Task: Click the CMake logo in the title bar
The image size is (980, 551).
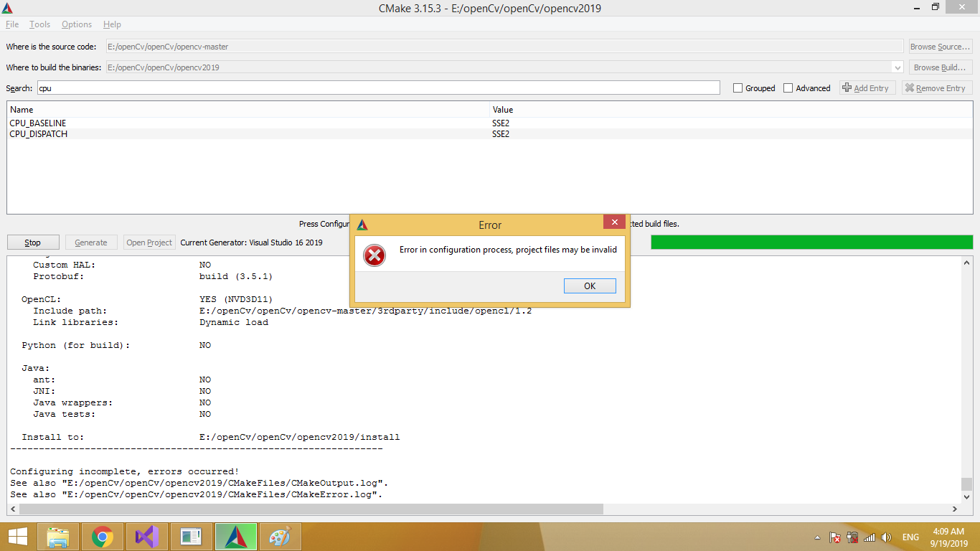Action: pyautogui.click(x=7, y=8)
